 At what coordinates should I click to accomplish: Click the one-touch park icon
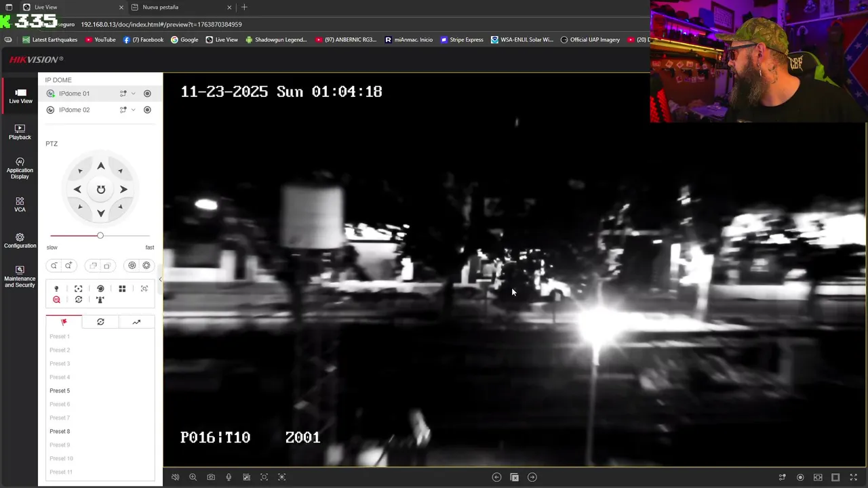point(100,300)
